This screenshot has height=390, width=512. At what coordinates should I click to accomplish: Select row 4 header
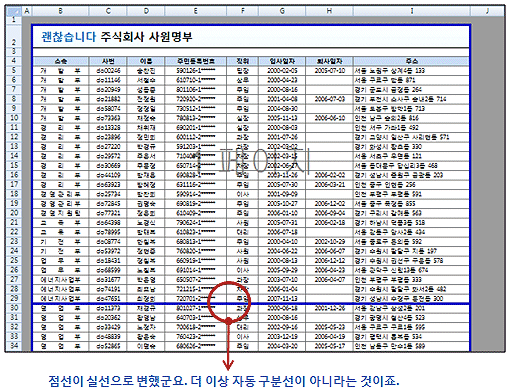pos(14,61)
